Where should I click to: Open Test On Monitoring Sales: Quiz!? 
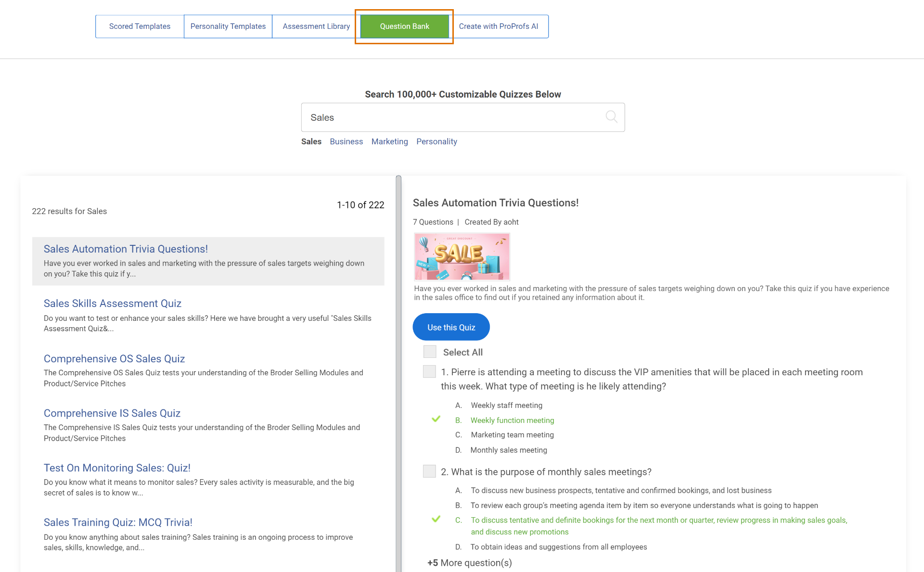[117, 468]
